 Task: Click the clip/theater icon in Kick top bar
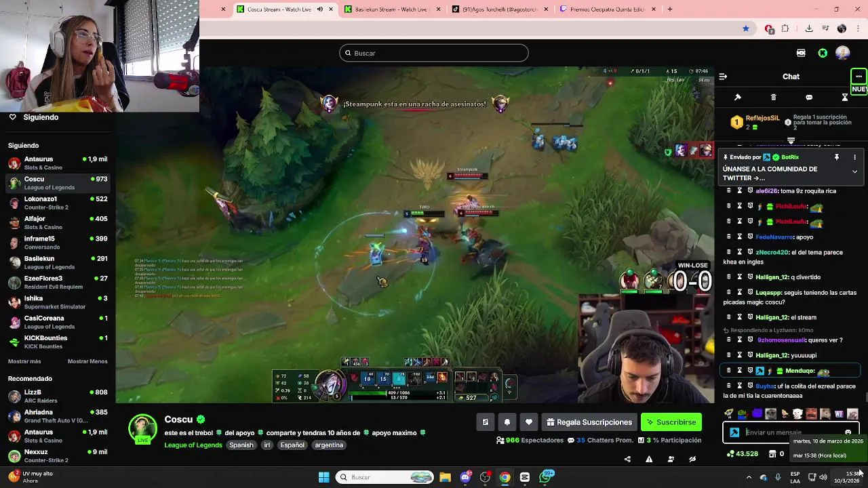click(801, 53)
